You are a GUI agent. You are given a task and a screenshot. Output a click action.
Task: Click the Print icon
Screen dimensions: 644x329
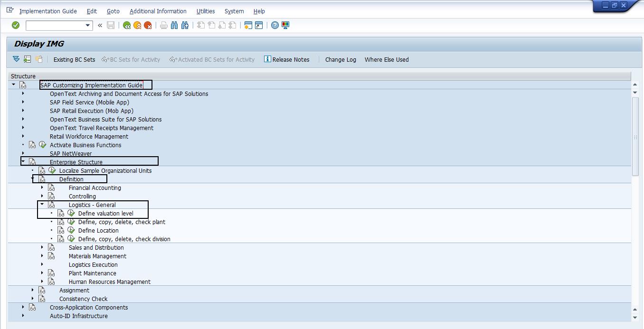click(163, 25)
